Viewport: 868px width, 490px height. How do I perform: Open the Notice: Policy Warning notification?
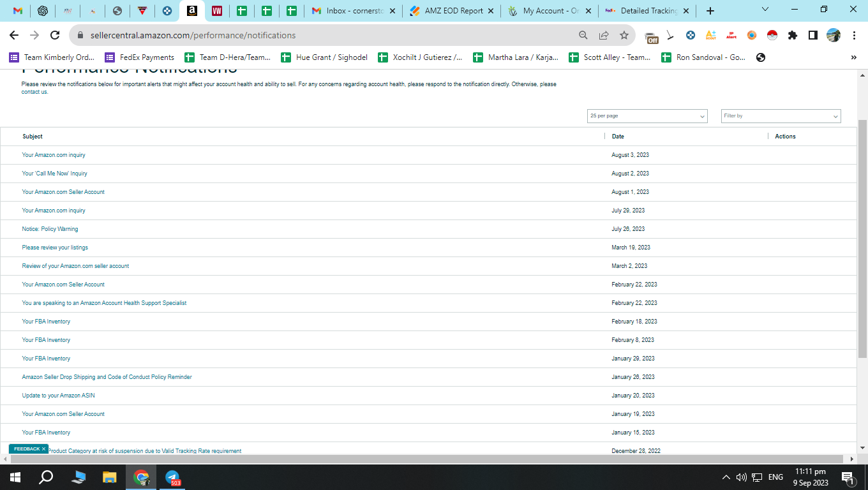[50, 229]
